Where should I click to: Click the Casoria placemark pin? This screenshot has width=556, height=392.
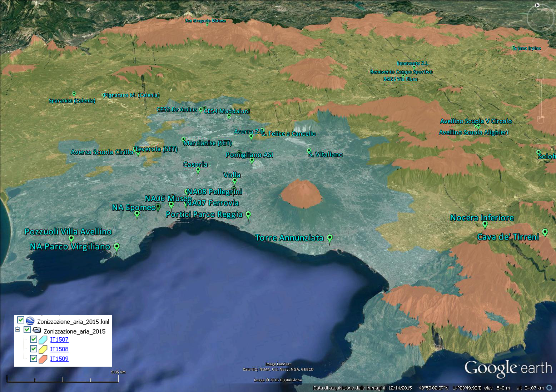click(x=198, y=171)
